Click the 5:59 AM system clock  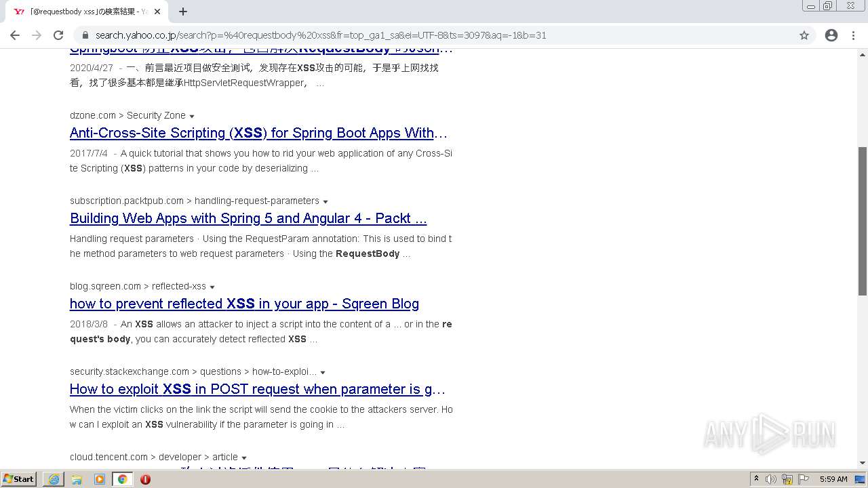(x=833, y=479)
